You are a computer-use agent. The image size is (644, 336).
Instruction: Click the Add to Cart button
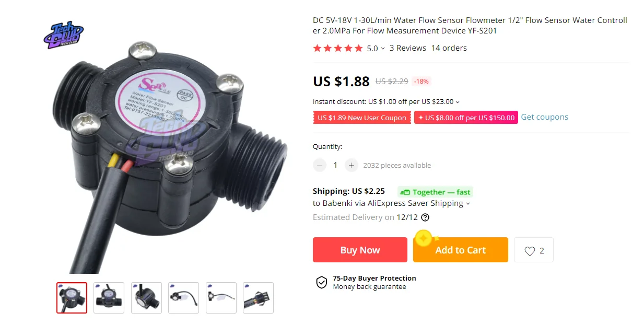[x=460, y=250]
